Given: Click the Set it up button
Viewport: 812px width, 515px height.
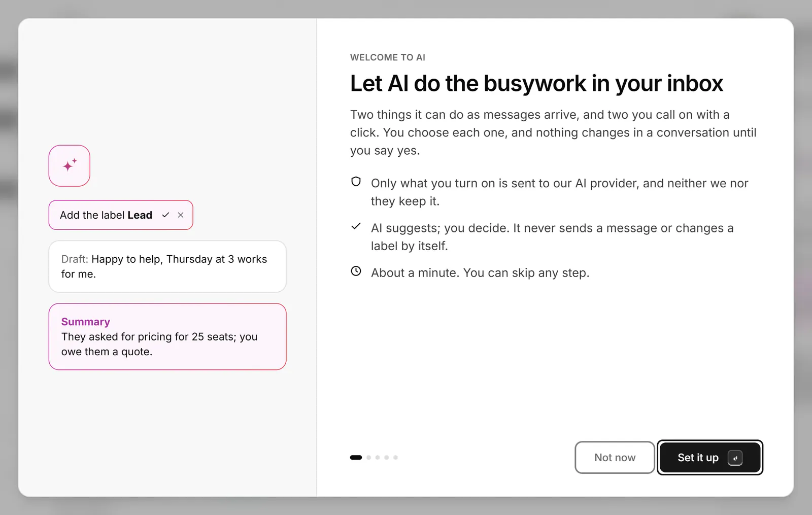Looking at the screenshot, I should click(x=710, y=458).
